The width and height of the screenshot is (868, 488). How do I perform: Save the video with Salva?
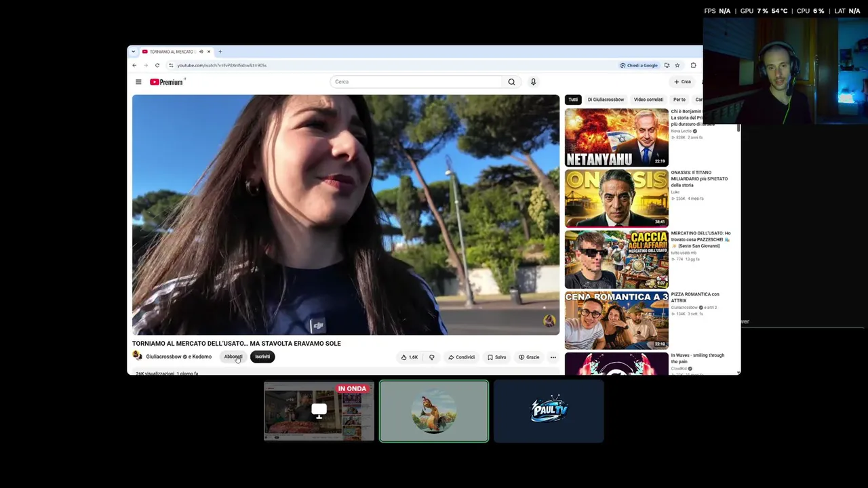[x=496, y=357]
